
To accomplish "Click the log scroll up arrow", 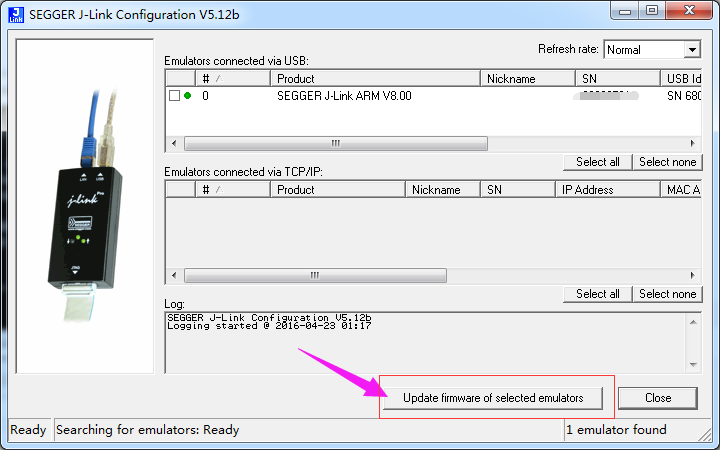I will click(x=693, y=322).
